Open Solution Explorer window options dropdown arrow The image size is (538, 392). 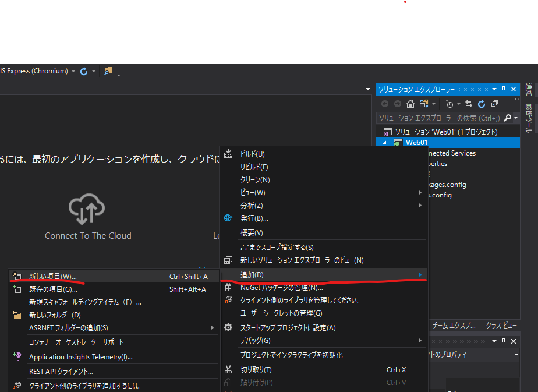[494, 89]
